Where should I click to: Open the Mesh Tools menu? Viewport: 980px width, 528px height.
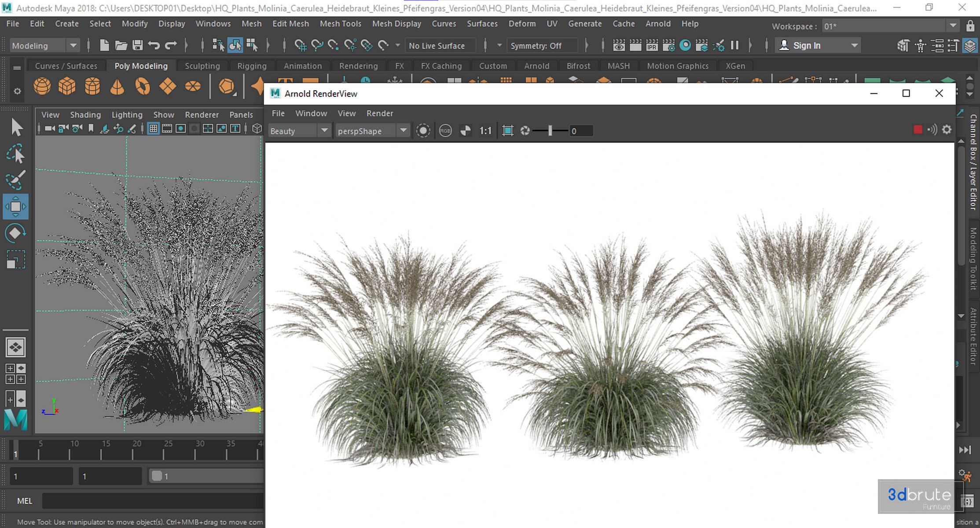[x=340, y=24]
